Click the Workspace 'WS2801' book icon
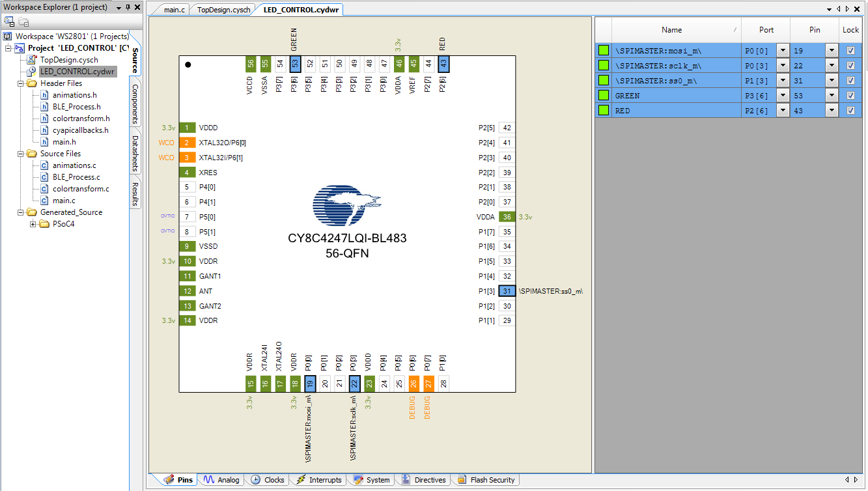868x491 pixels. click(8, 36)
